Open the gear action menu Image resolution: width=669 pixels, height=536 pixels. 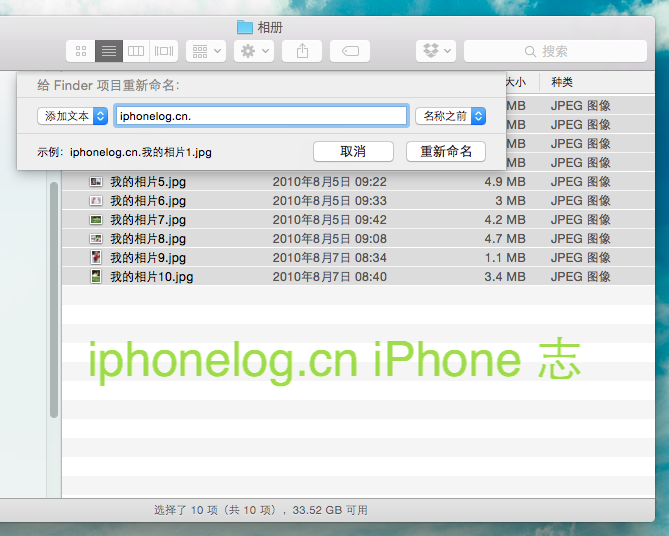[x=254, y=51]
